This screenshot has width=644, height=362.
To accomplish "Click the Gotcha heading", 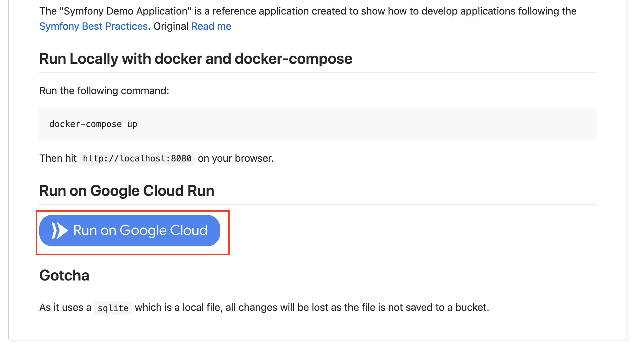I will 64,275.
